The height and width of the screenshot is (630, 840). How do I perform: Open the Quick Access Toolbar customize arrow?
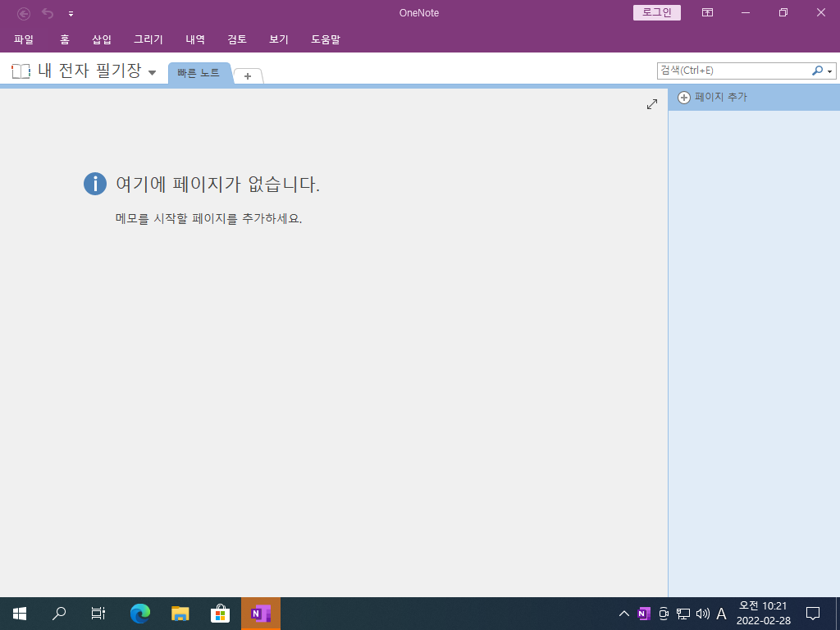coord(71,14)
